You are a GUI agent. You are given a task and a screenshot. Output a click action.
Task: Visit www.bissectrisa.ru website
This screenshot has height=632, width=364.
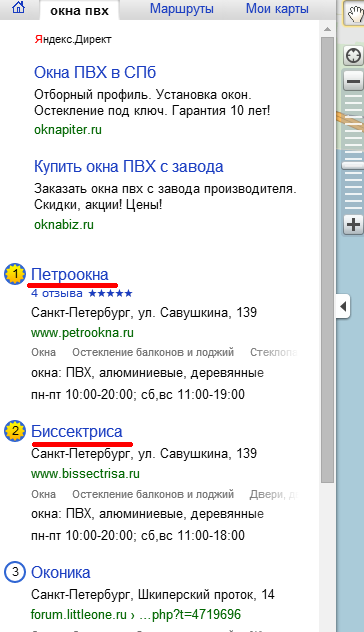85,474
